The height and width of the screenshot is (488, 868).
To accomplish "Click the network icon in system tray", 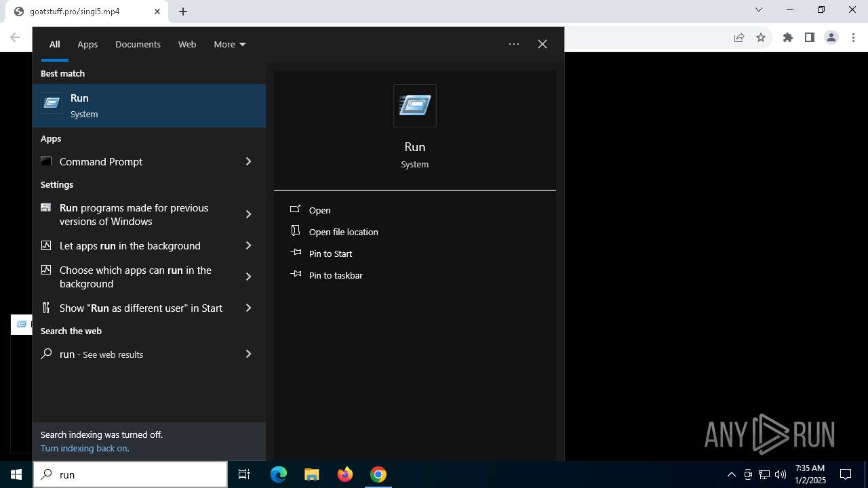I will pyautogui.click(x=764, y=474).
